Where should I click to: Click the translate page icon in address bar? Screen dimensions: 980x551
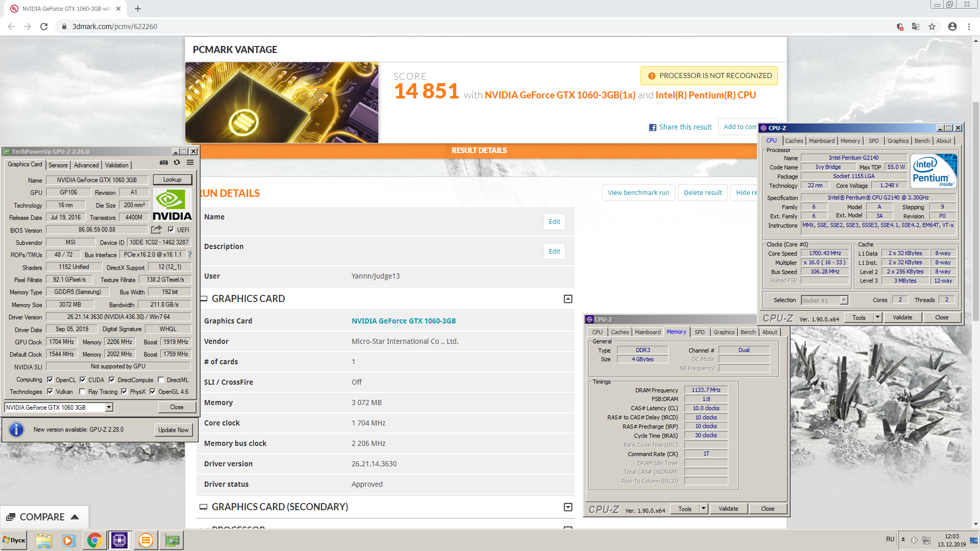tap(916, 27)
